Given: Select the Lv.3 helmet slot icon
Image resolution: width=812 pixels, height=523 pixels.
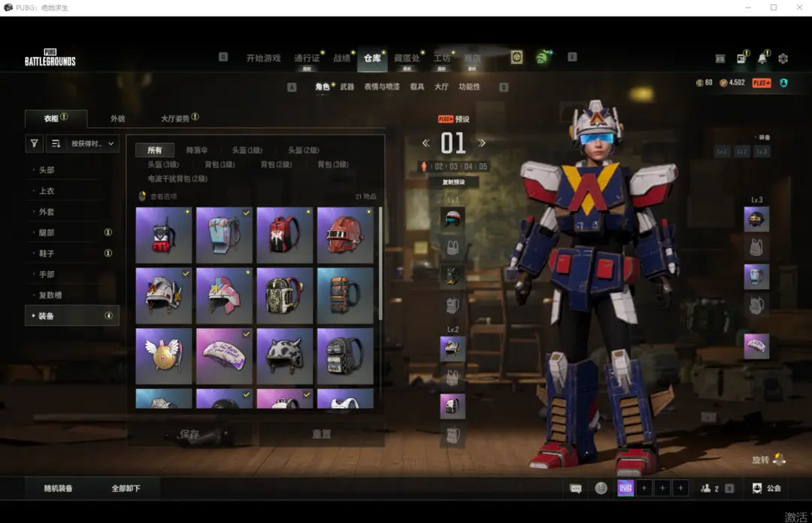Looking at the screenshot, I should (756, 219).
